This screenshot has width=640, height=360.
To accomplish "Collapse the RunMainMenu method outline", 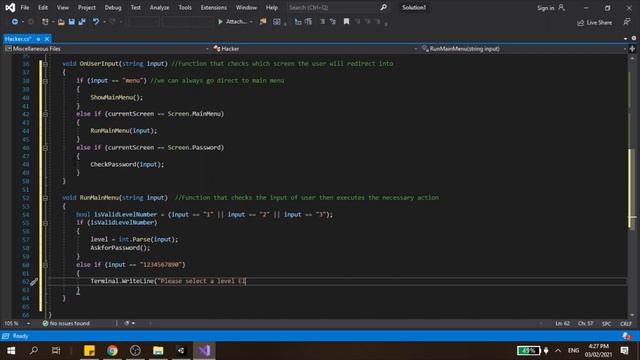I will click(45, 198).
